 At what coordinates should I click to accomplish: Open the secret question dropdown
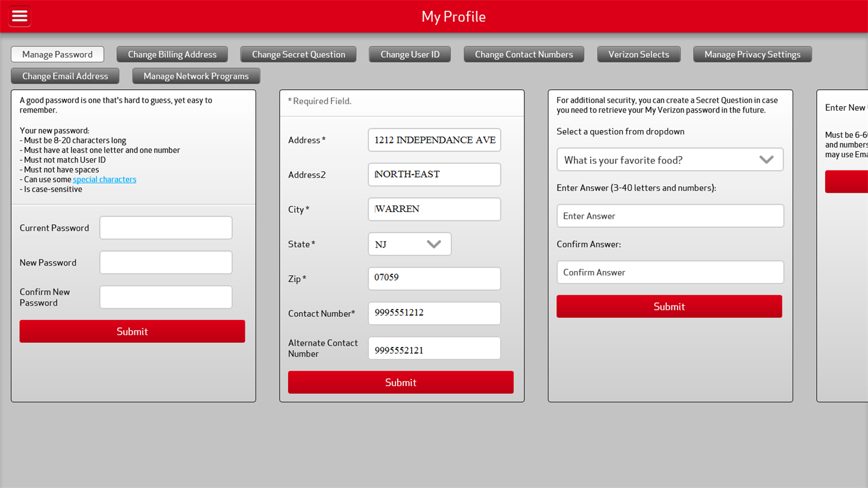[x=670, y=160]
